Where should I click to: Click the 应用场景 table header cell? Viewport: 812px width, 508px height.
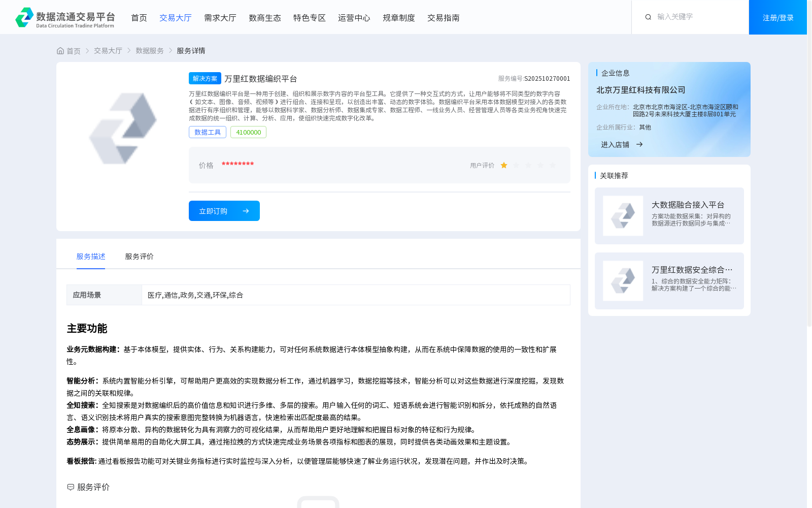[104, 295]
